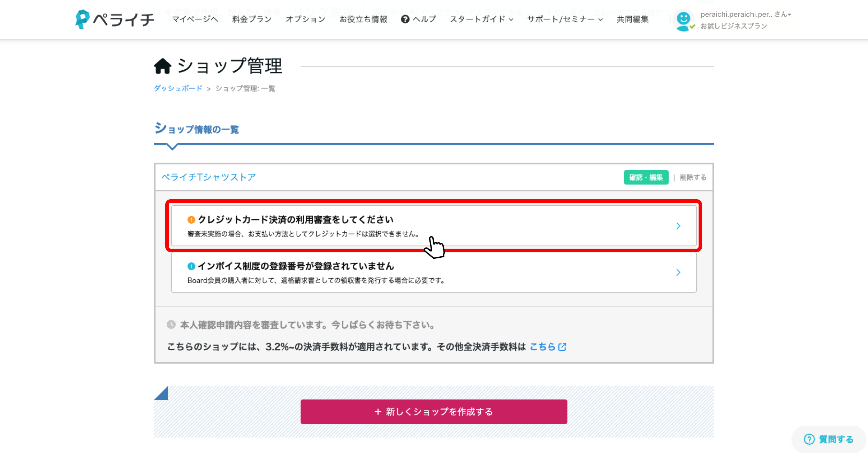Click the Board会員の購入者 description text

pos(316,280)
